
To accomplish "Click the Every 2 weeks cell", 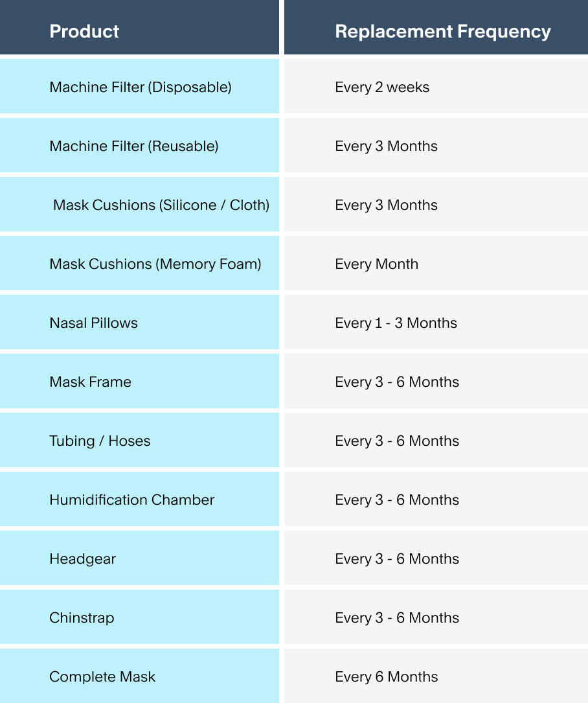I will (x=382, y=87).
